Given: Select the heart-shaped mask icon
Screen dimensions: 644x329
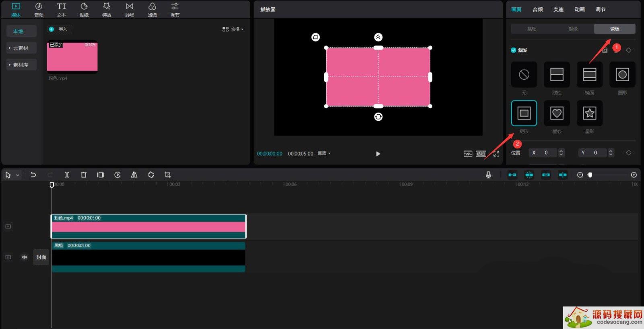Looking at the screenshot, I should [557, 113].
